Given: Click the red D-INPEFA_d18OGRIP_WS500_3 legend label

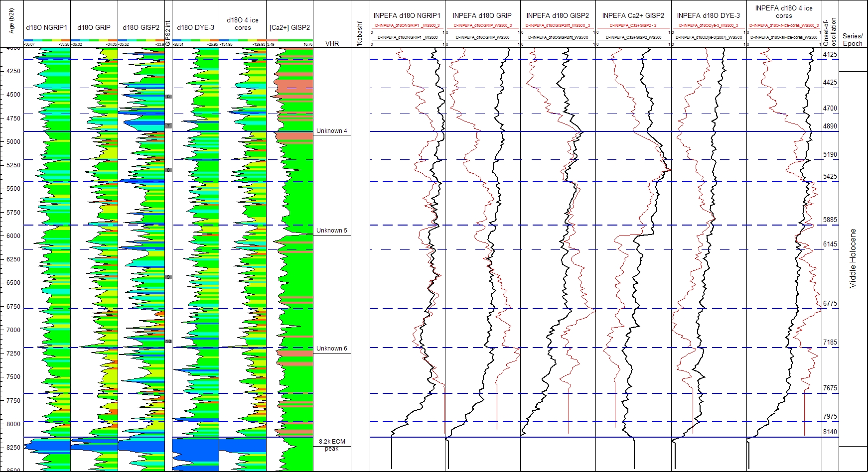Looking at the screenshot, I should click(482, 25).
